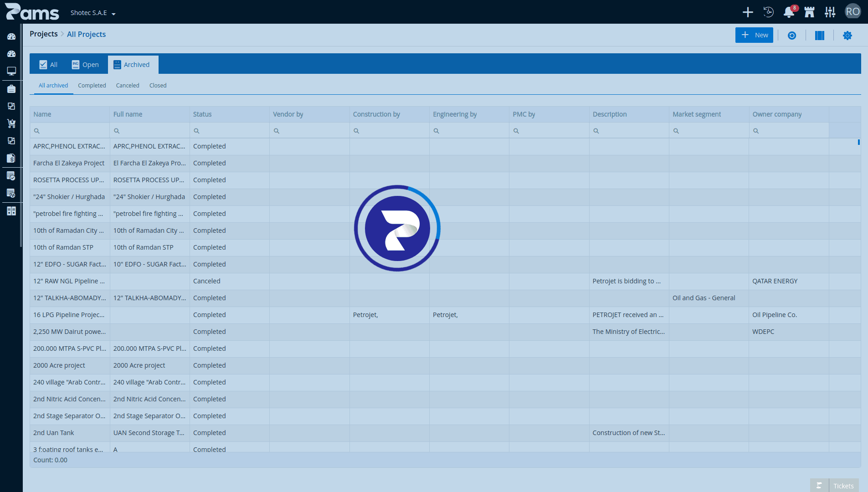Open the recent history clock icon
The image size is (868, 492).
point(769,12)
